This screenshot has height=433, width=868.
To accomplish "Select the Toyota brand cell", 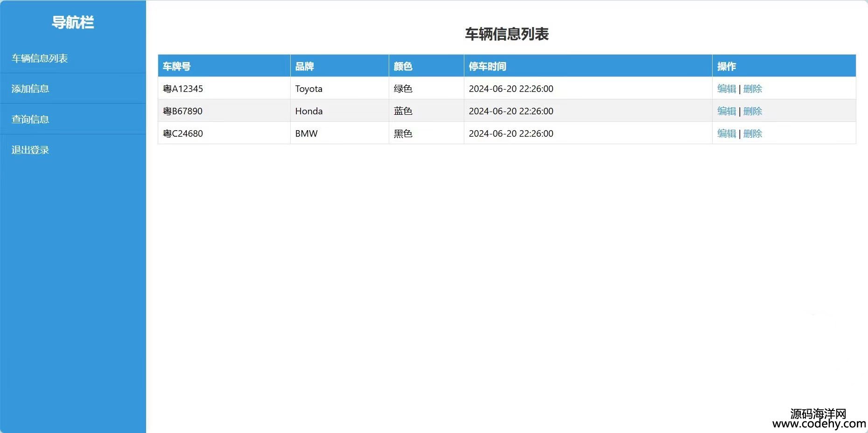I will 308,89.
